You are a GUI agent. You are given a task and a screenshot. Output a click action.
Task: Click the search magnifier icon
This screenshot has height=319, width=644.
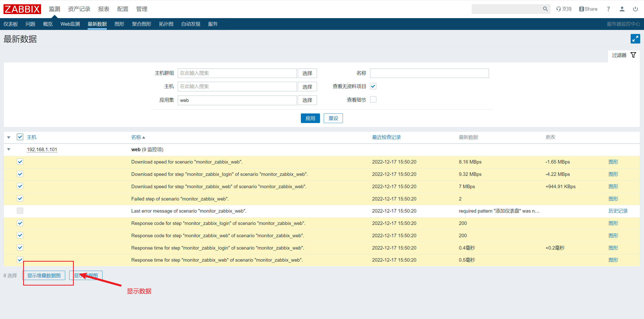point(545,9)
